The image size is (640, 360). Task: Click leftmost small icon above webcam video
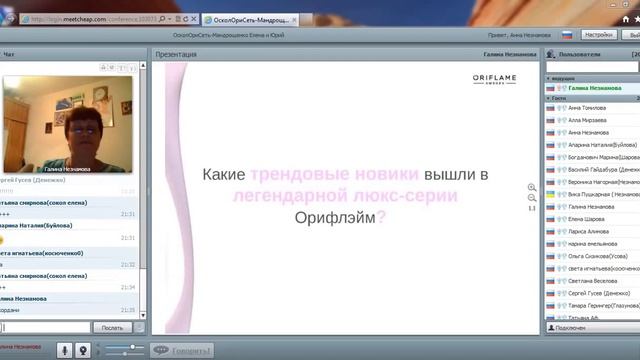103,68
